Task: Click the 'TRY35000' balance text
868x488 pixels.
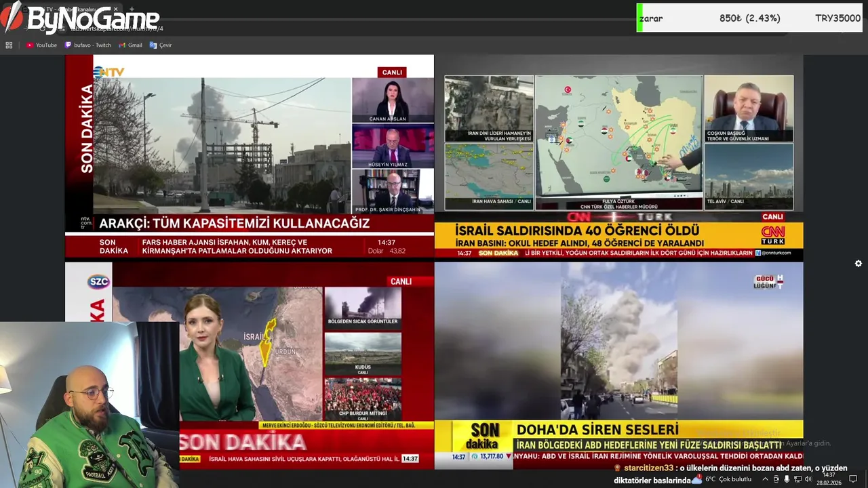Action: 838,18
